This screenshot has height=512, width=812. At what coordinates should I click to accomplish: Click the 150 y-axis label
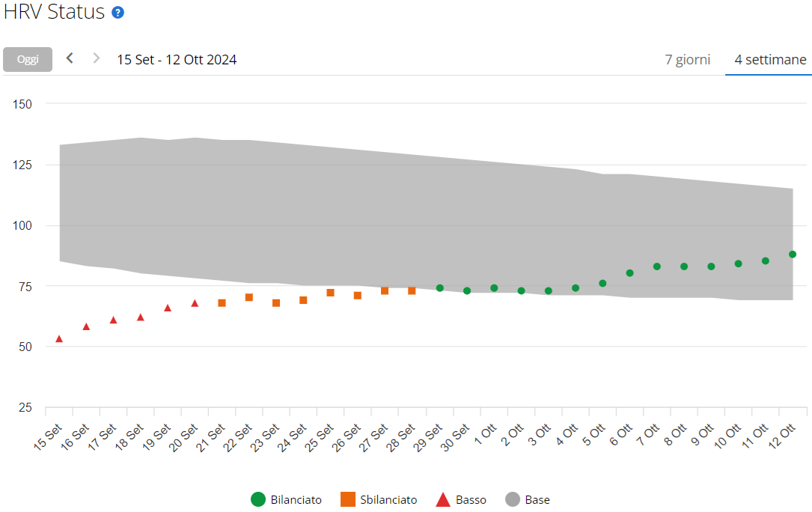(22, 104)
